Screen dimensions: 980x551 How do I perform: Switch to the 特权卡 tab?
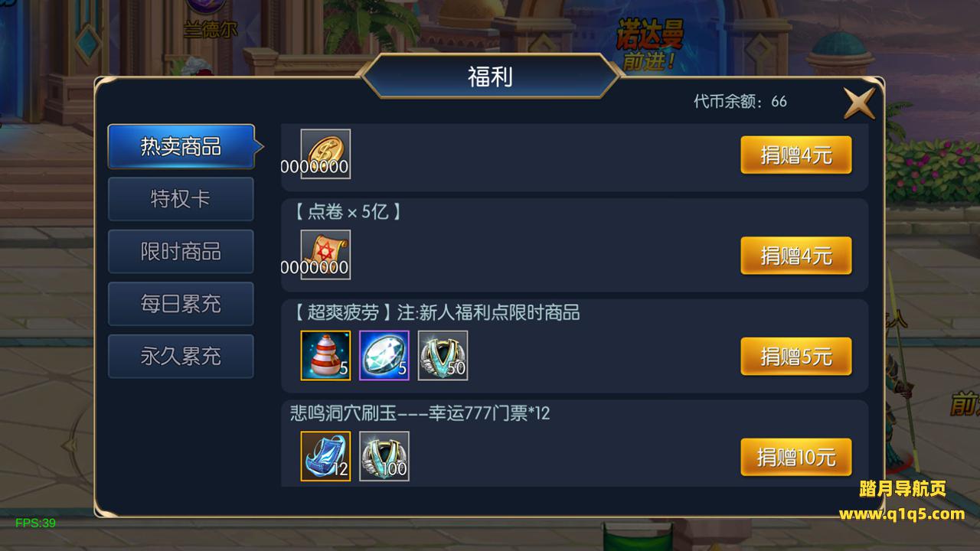click(181, 199)
